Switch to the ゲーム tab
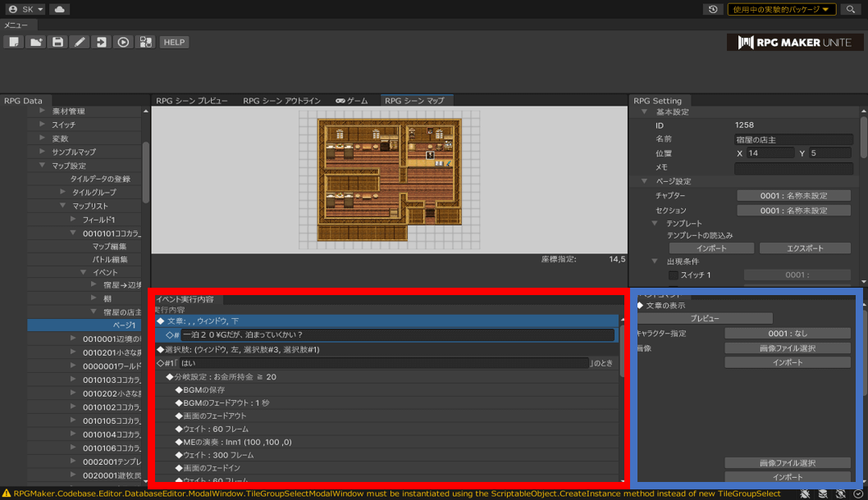Viewport: 868px width, 500px height. pos(352,101)
